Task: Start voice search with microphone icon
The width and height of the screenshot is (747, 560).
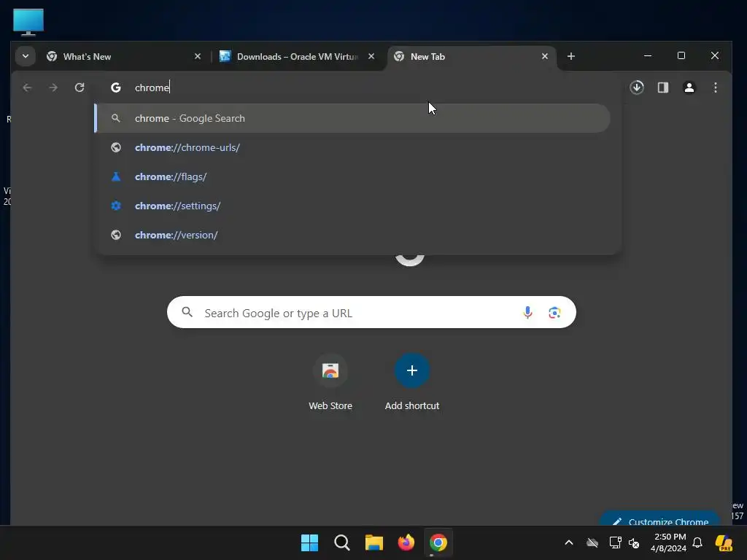Action: click(527, 312)
